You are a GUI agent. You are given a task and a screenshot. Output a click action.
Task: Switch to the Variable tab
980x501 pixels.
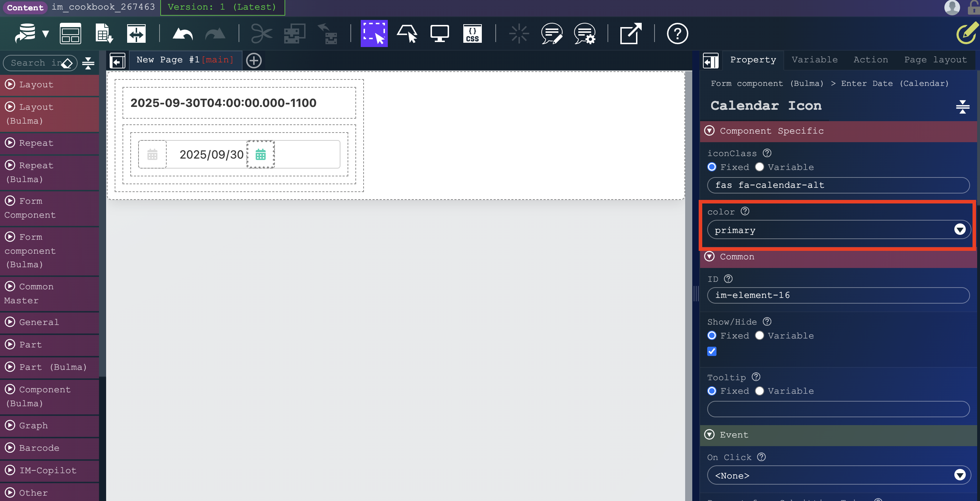point(814,60)
